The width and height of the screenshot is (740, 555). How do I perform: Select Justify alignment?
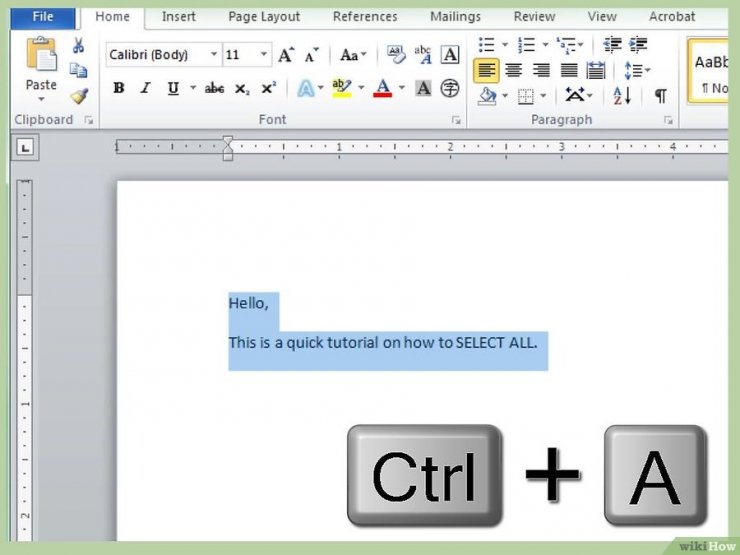point(569,71)
